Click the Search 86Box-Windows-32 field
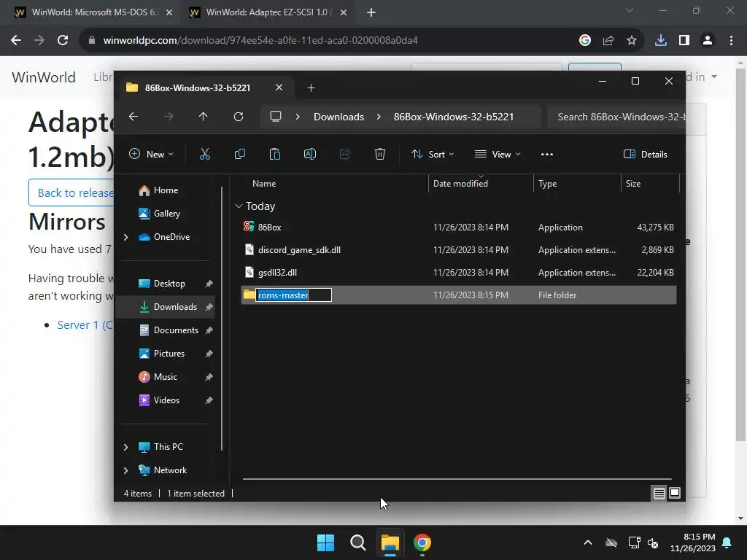This screenshot has width=747, height=560. coord(616,117)
